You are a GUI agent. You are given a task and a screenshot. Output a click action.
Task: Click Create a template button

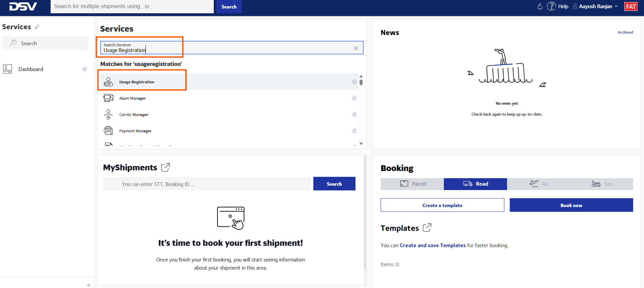(x=442, y=205)
